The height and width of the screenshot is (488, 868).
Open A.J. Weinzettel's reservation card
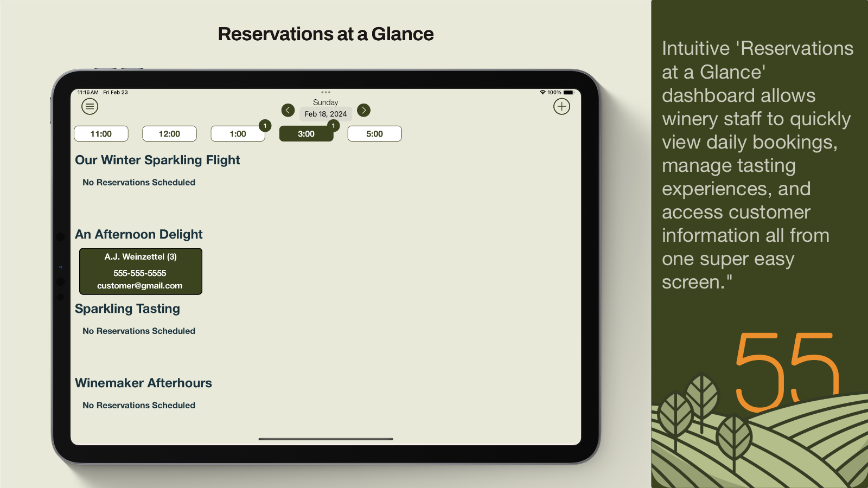142,271
